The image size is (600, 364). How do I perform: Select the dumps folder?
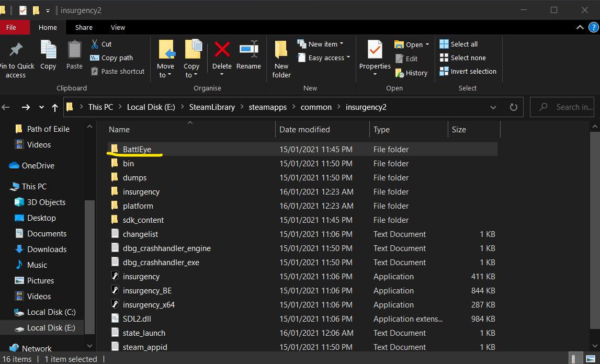click(x=134, y=178)
